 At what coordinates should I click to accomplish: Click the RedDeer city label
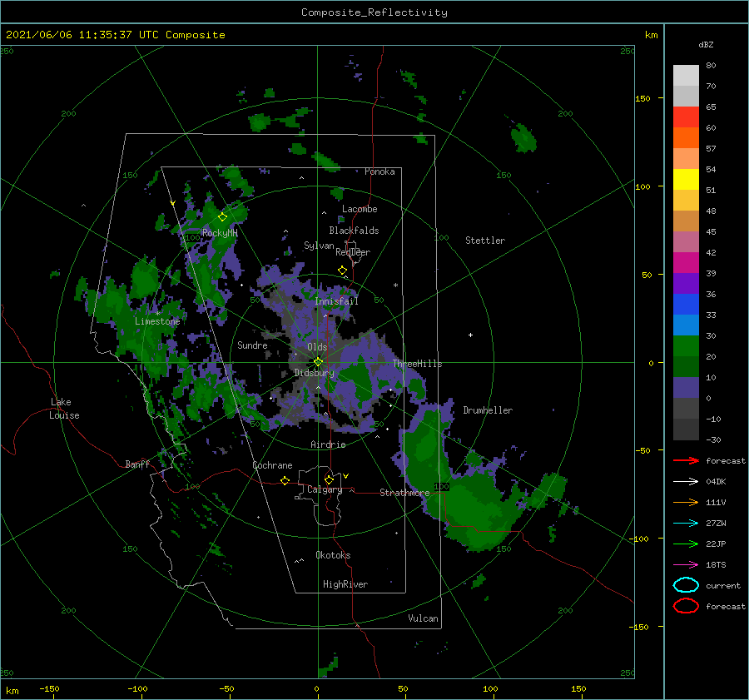353,252
